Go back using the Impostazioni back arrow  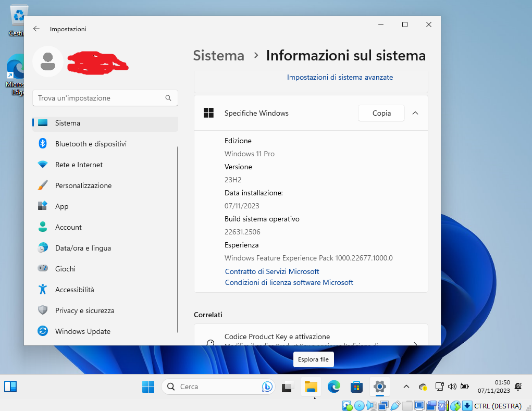tap(36, 29)
